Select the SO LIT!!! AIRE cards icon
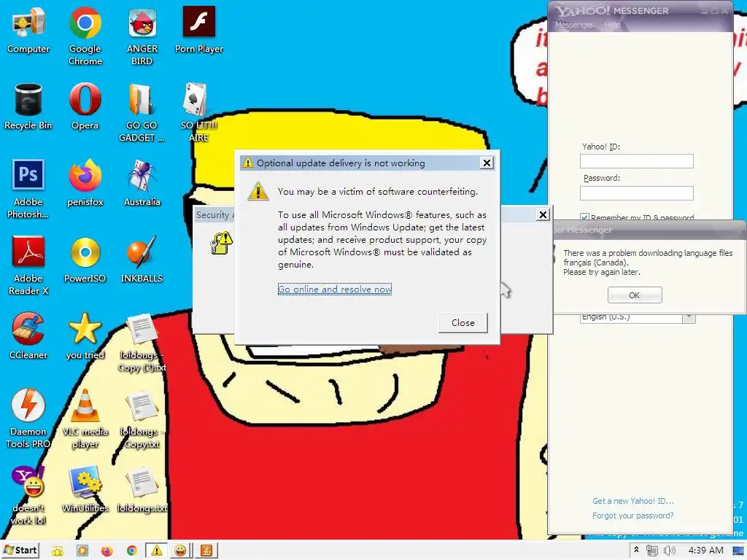 click(198, 113)
